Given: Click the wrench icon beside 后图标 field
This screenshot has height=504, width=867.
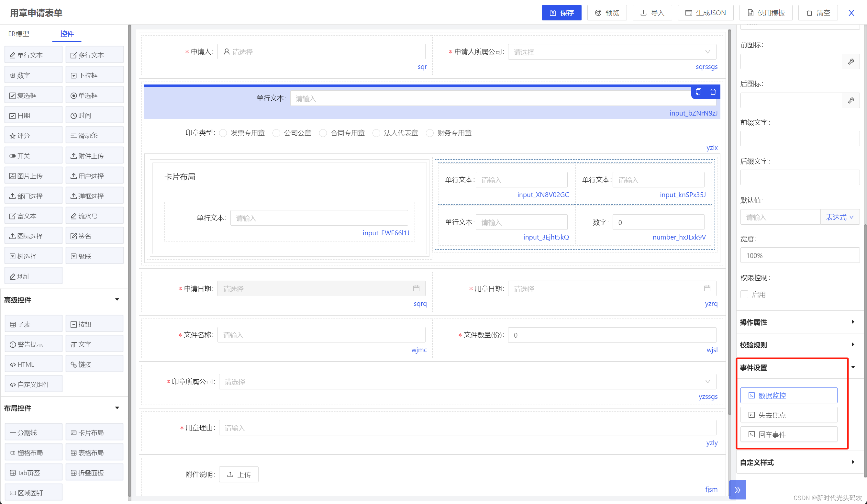Looking at the screenshot, I should pos(850,100).
